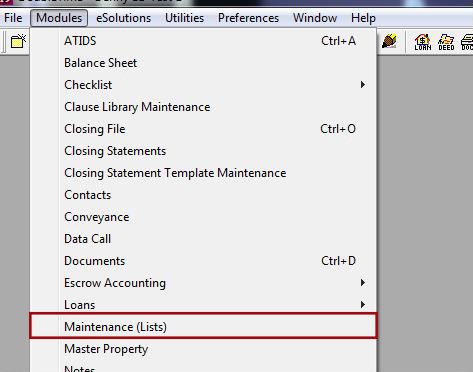Open the Loan toolbar icon
This screenshot has height=372, width=473.
423,42
